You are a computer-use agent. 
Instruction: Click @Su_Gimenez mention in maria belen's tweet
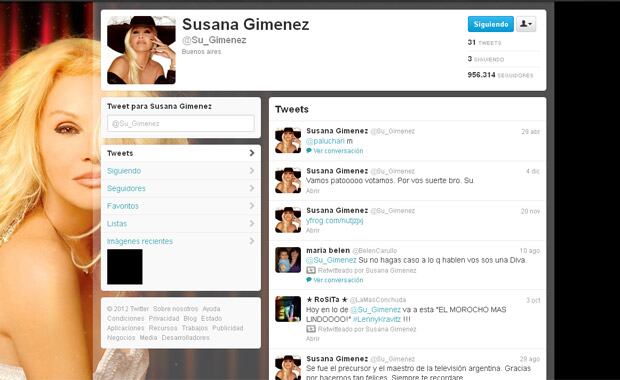tap(331, 260)
